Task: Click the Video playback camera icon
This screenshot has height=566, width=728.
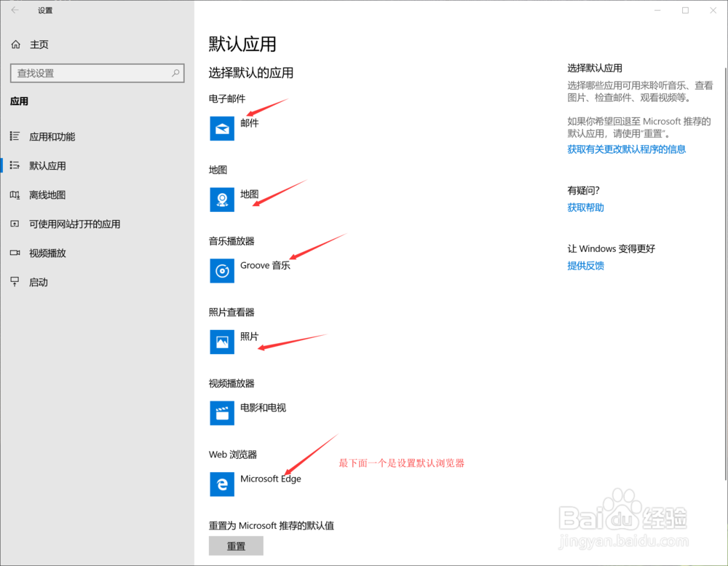Action: [15, 253]
